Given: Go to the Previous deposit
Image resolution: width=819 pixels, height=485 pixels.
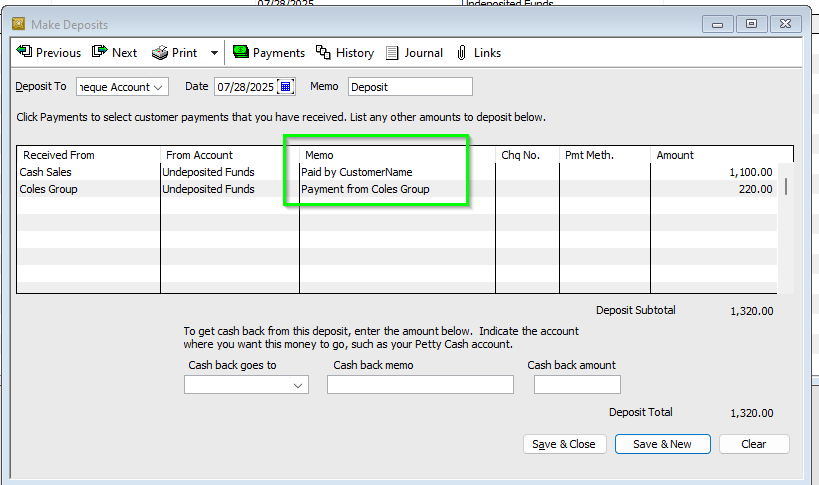Looking at the screenshot, I should click(49, 53).
